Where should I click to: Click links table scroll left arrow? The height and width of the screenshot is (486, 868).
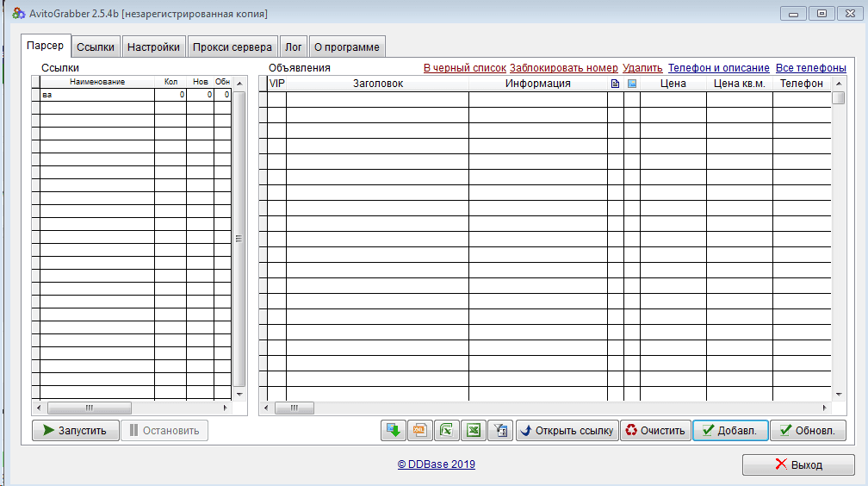point(38,408)
